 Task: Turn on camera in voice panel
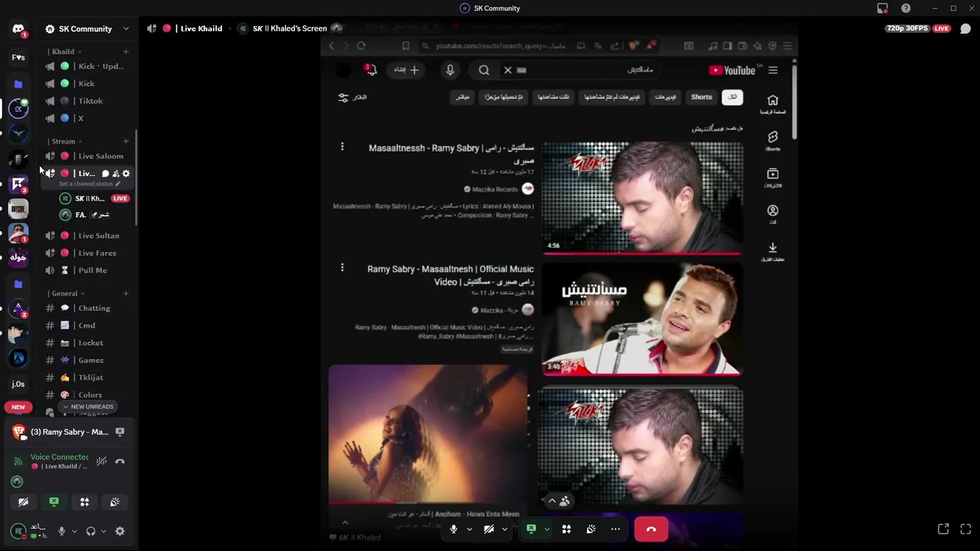click(x=23, y=502)
